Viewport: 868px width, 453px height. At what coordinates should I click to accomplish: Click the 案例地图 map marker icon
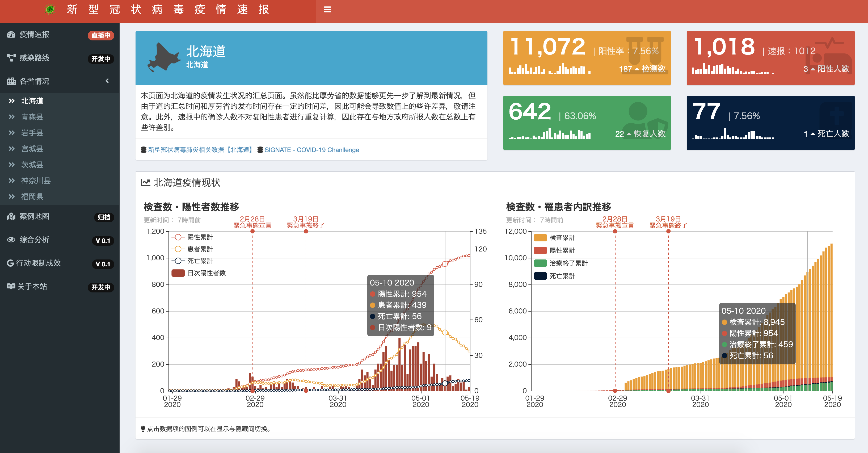point(11,216)
